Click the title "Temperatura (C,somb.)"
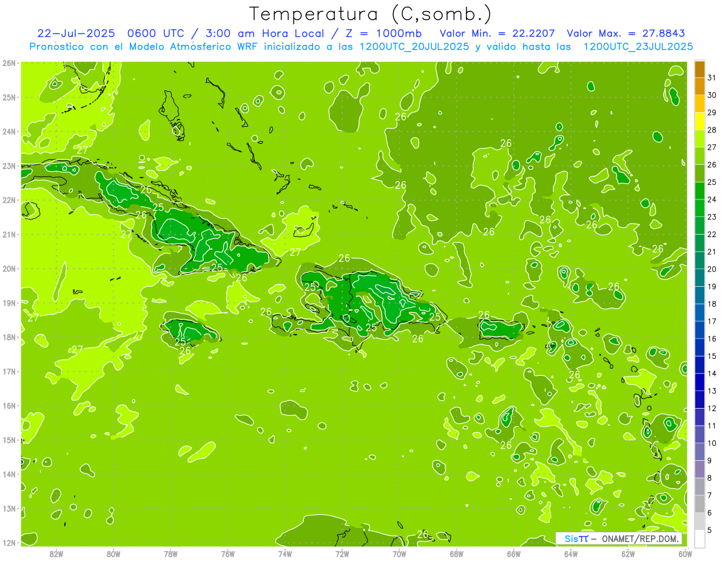 [x=371, y=14]
